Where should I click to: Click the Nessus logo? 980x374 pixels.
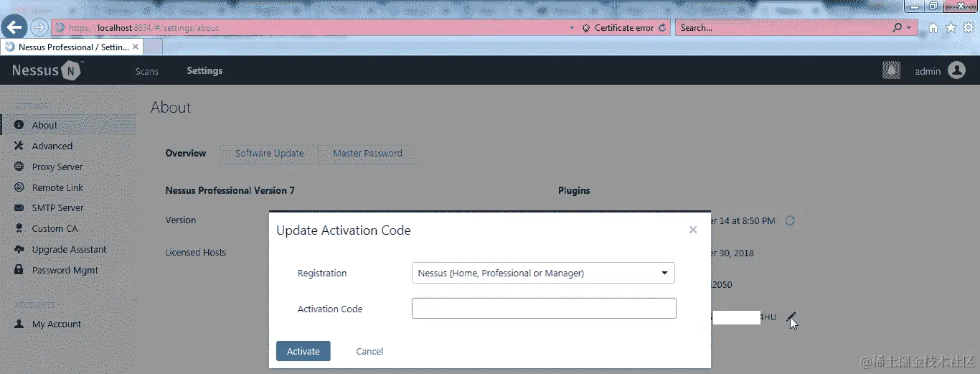click(x=46, y=70)
